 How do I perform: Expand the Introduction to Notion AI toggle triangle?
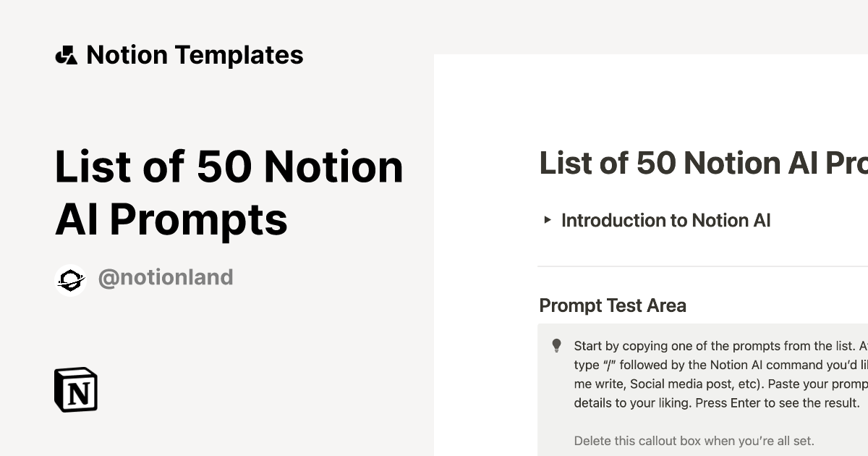tap(548, 220)
